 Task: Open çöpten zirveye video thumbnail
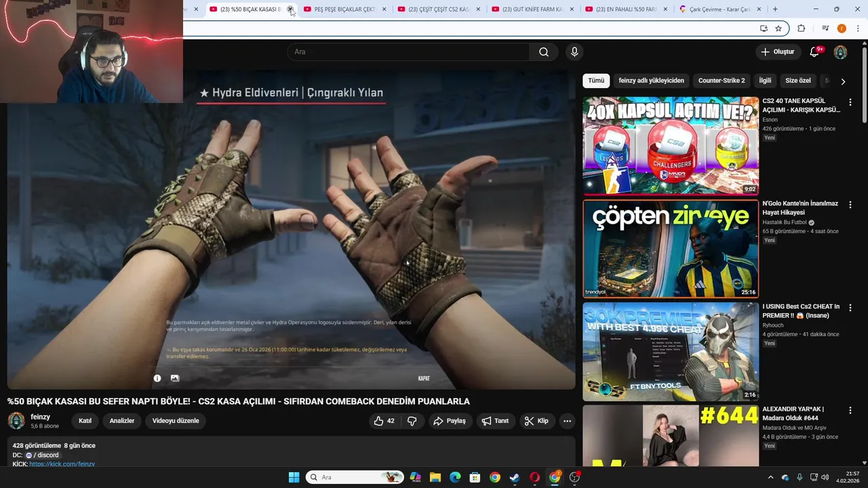[671, 249]
